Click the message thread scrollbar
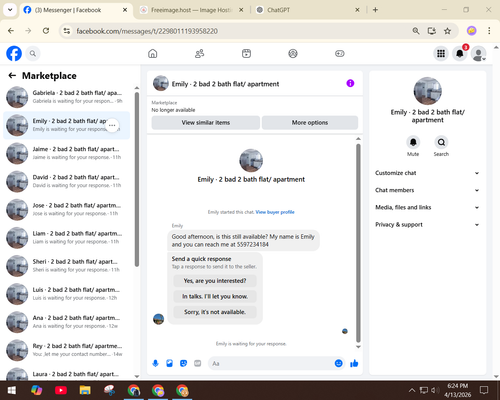Screen dimensions: 500x400 (x=358, y=243)
